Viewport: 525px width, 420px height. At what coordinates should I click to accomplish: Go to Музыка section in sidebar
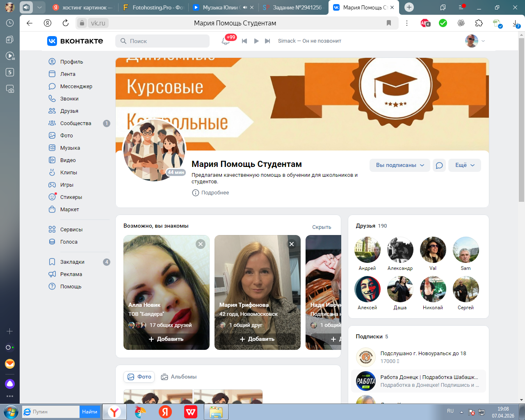[x=70, y=148]
